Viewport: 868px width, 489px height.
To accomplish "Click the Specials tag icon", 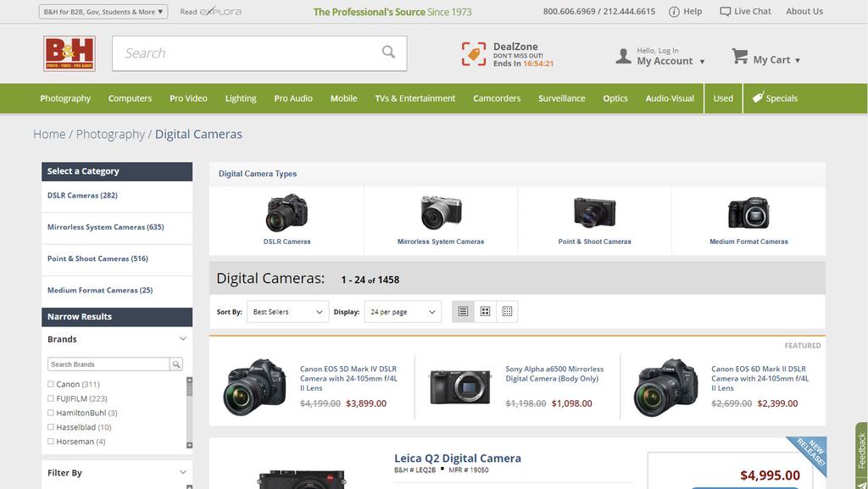I will [x=758, y=97].
